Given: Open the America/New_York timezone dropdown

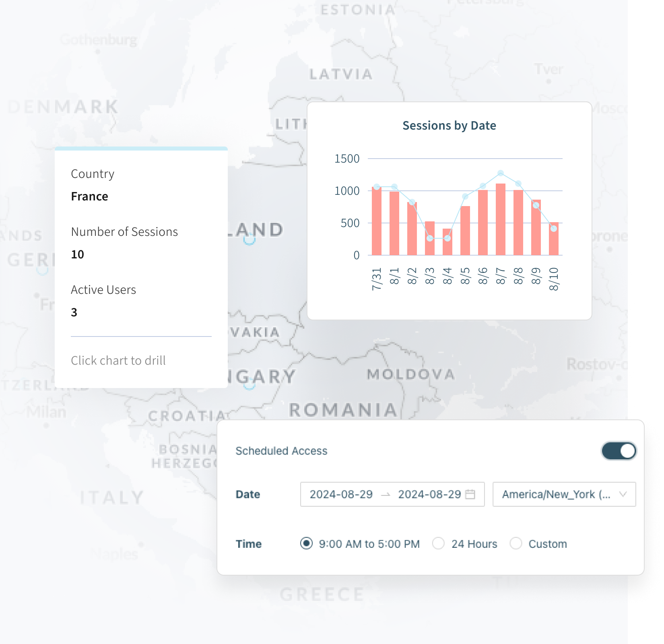Looking at the screenshot, I should pos(564,494).
